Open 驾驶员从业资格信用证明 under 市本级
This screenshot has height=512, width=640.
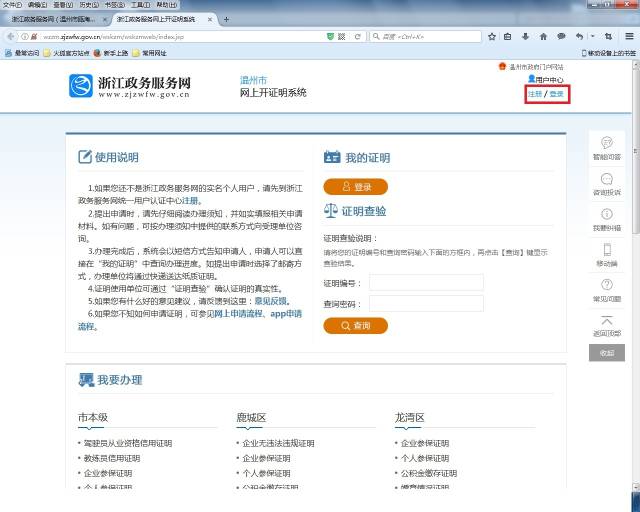pos(128,443)
